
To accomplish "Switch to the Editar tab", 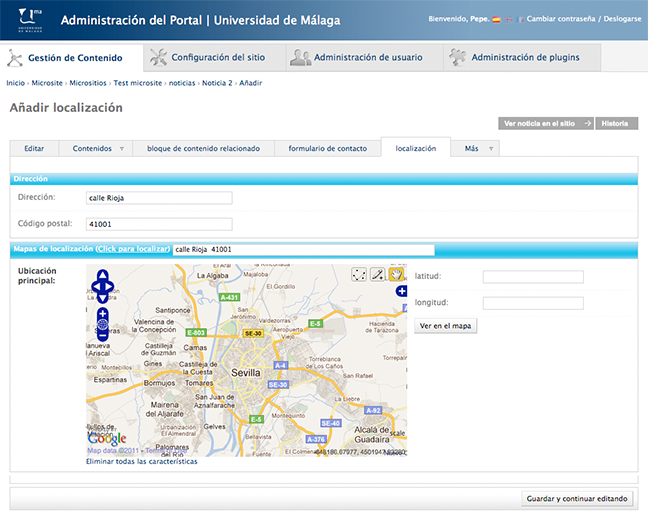I will tap(34, 148).
